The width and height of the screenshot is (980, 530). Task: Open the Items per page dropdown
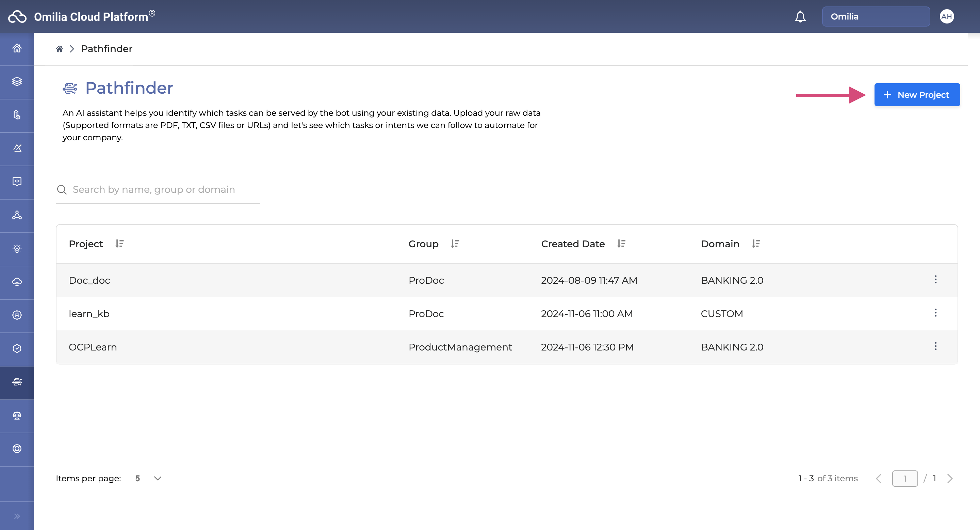pos(157,478)
